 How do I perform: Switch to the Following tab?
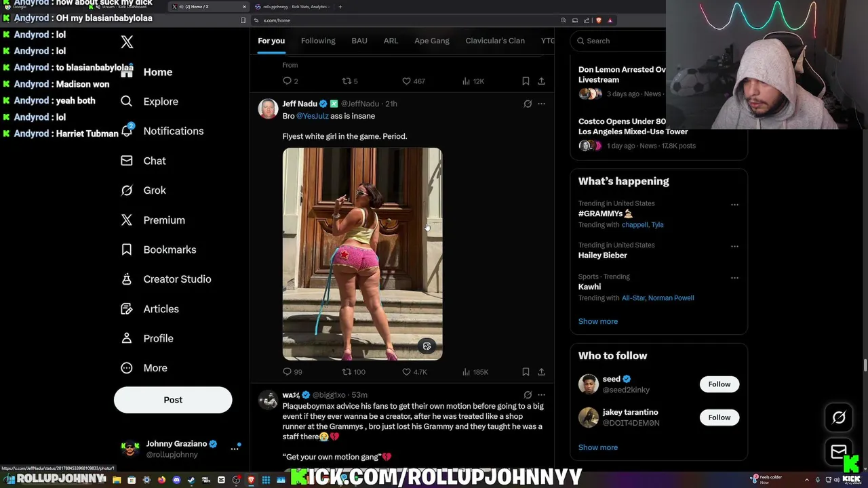[318, 41]
